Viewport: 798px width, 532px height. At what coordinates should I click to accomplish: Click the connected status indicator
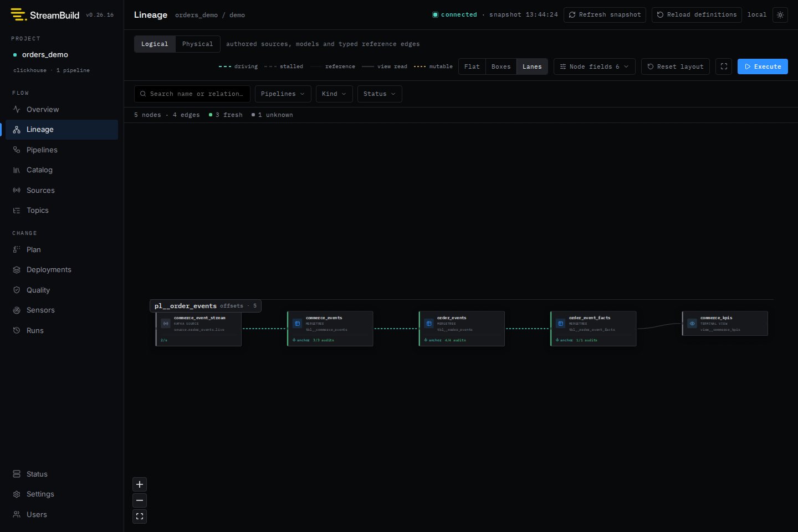(x=454, y=15)
